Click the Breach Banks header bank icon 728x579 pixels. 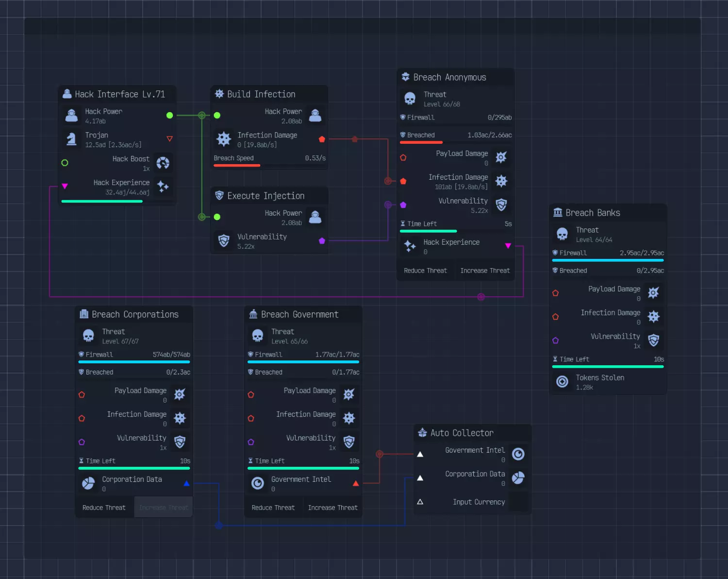558,212
